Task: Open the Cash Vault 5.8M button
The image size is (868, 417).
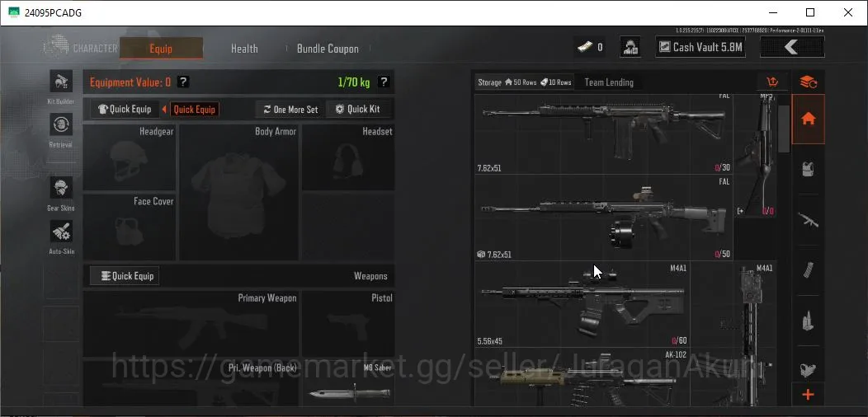Action: (x=701, y=48)
